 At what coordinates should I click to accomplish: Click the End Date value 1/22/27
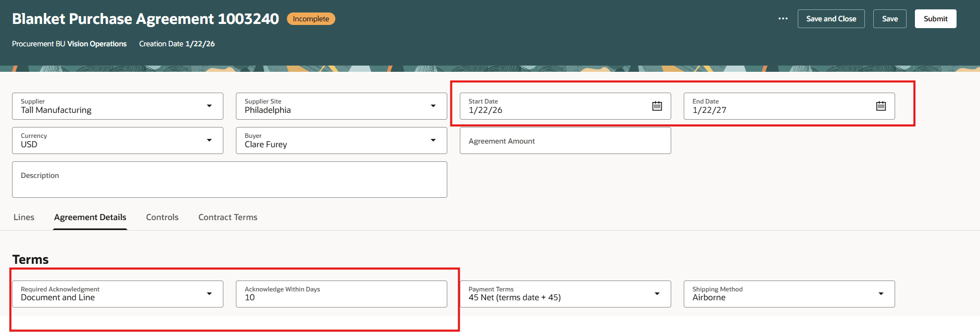pos(709,110)
